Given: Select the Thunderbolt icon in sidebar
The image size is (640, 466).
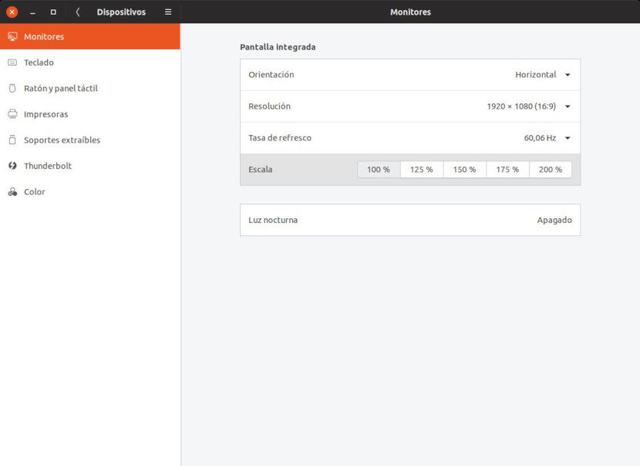Looking at the screenshot, I should 12,166.
